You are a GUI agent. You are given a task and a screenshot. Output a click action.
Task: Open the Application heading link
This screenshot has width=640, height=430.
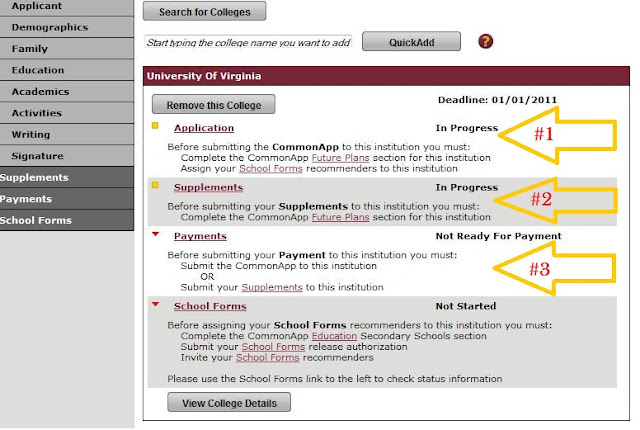click(204, 128)
